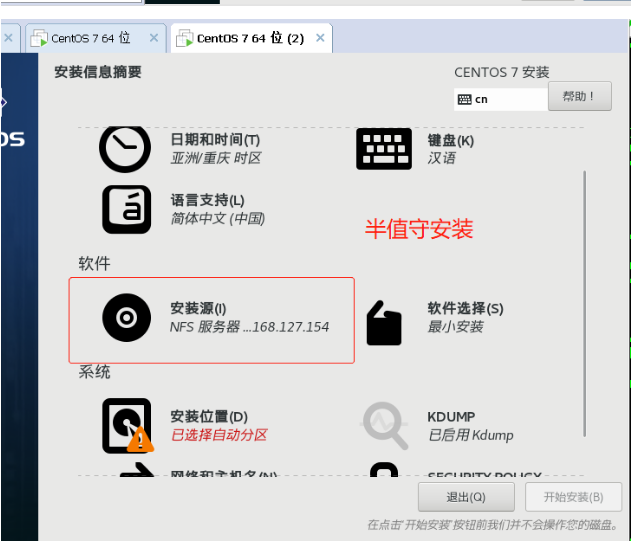Open the KDUMP label

point(451,417)
